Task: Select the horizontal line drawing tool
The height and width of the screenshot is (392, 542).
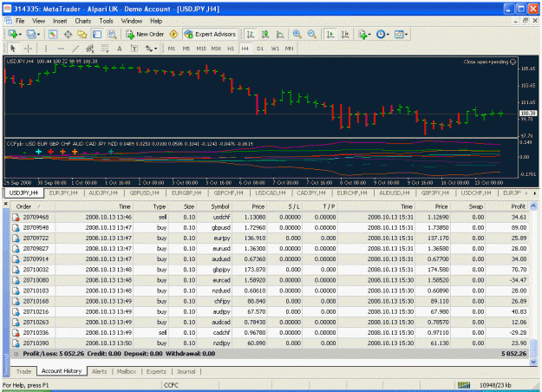Action: click(x=61, y=49)
